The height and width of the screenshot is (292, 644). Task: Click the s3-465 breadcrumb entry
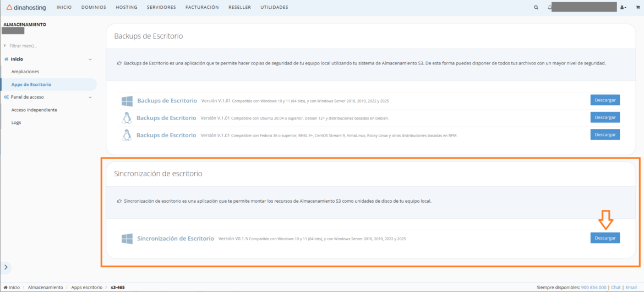tap(118, 287)
